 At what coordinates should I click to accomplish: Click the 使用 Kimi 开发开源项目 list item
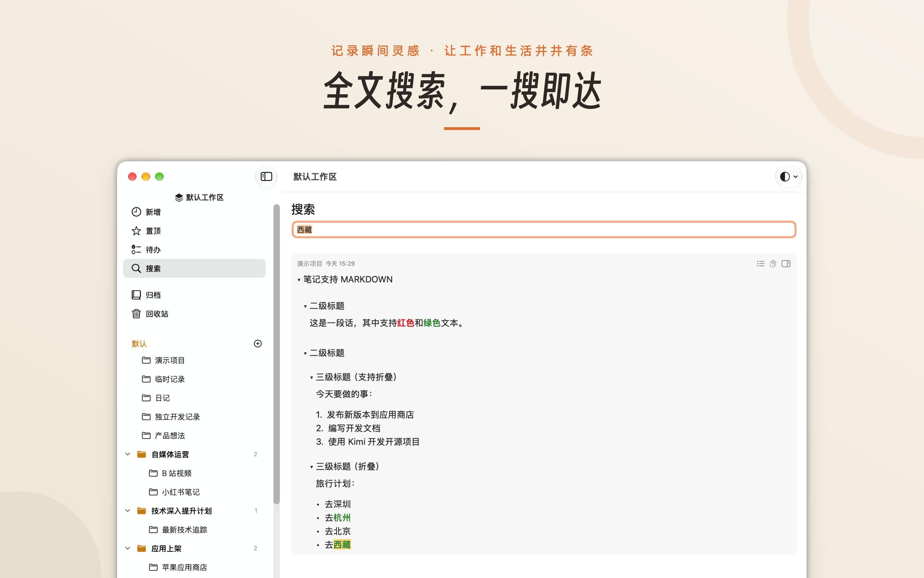374,441
